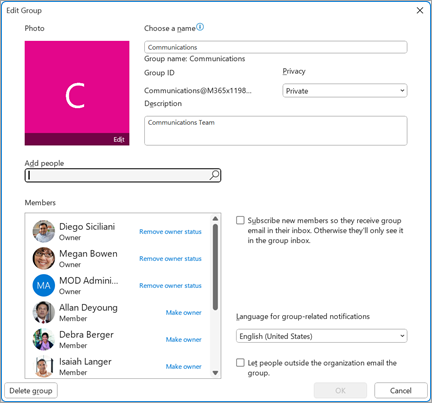Click the search magnifier in Add people

coord(214,175)
